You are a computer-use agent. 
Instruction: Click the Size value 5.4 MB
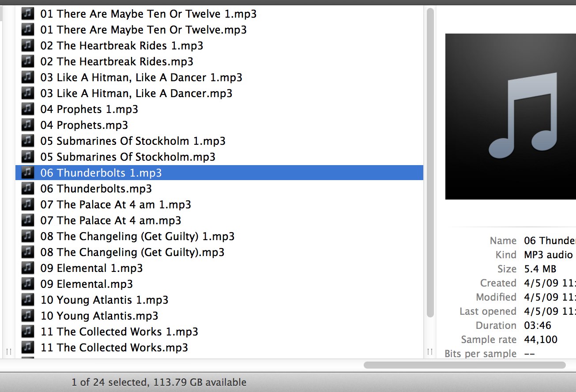(x=540, y=269)
